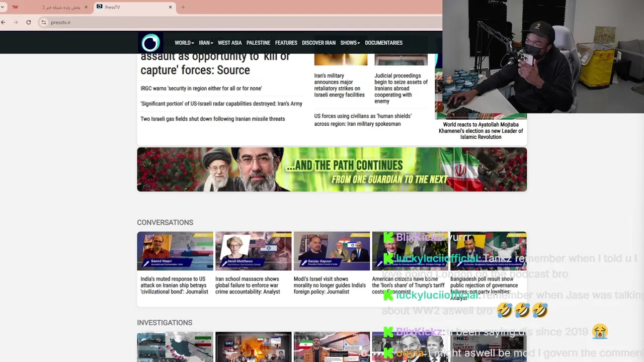The image size is (644, 362).
Task: Open the DISCOVER IRAN section
Action: tap(318, 43)
